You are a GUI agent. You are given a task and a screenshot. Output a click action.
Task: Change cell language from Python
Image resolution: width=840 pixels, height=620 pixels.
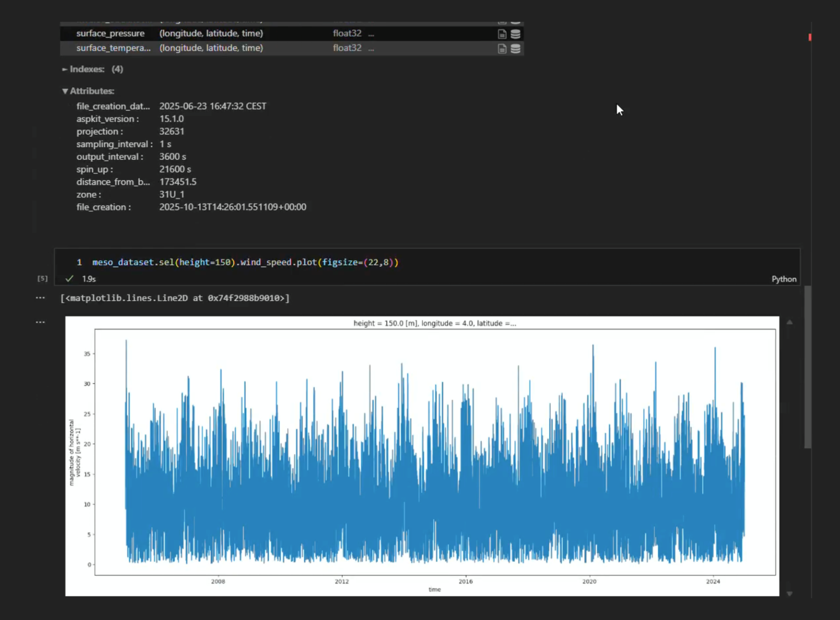(x=783, y=279)
